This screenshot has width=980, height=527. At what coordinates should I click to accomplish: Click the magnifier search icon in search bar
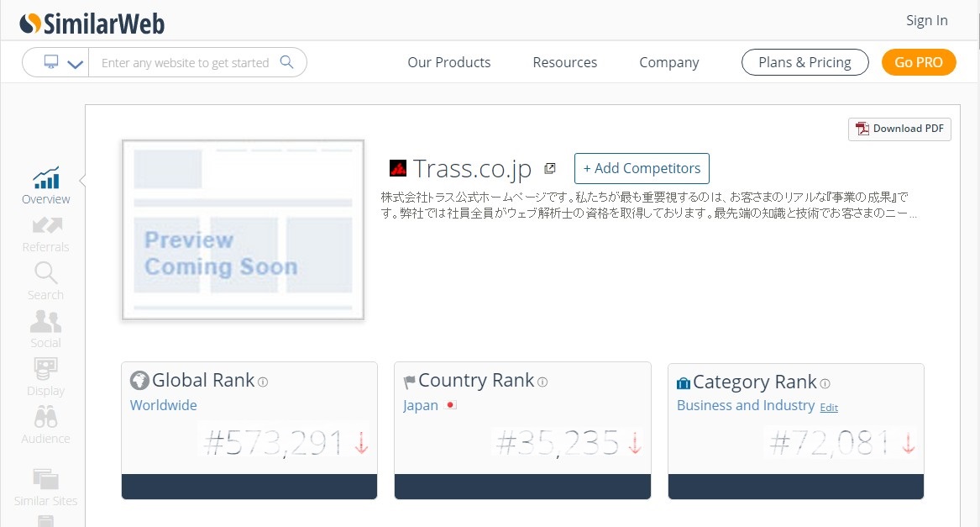[x=286, y=62]
